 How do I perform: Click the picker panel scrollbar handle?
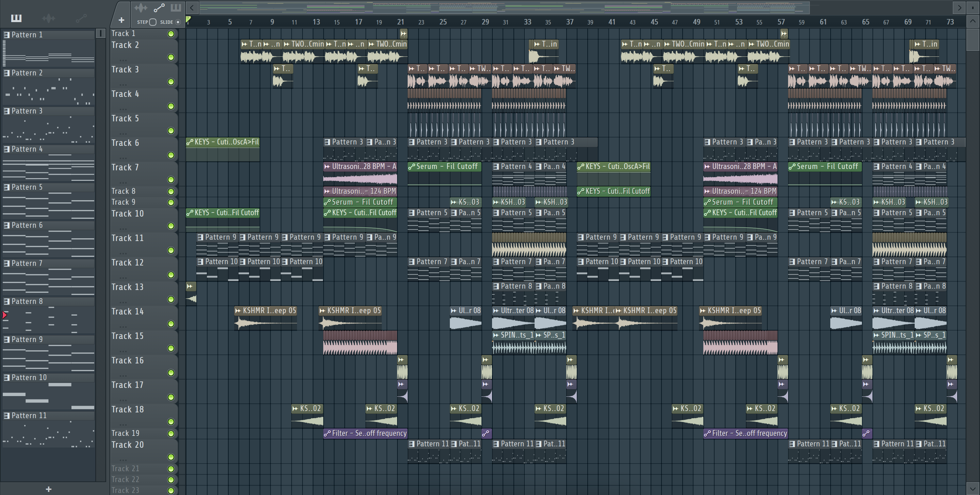tap(101, 33)
